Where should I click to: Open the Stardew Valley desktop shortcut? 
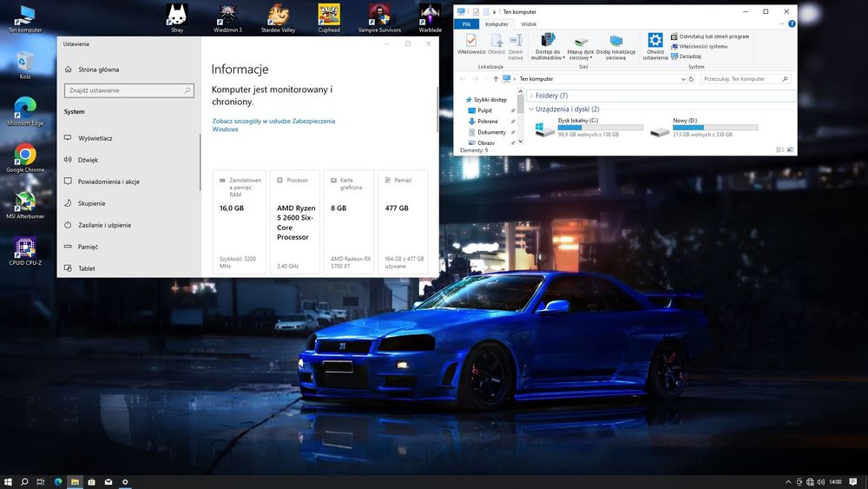click(278, 18)
